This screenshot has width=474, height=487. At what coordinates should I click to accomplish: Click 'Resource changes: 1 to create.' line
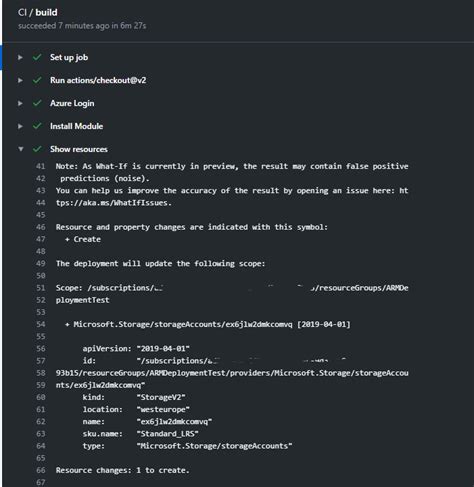coord(123,470)
